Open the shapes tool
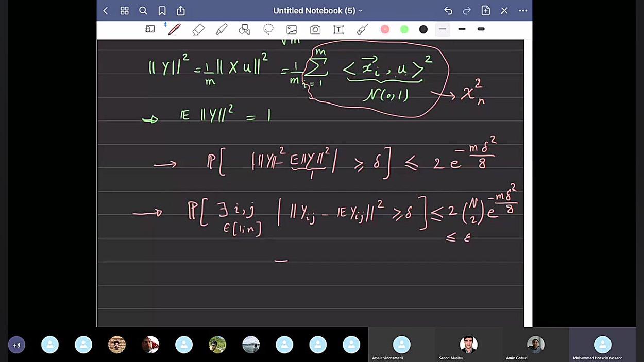644x362 pixels. click(244, 29)
